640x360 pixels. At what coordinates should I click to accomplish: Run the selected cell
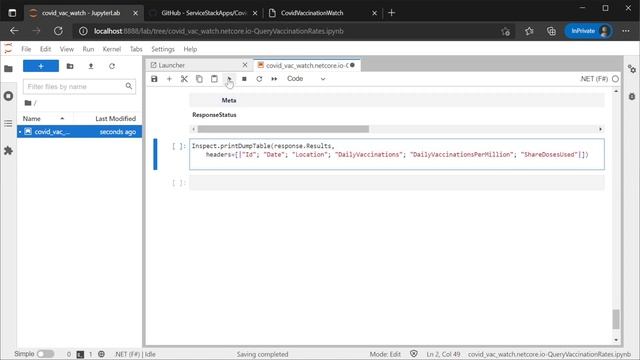coord(229,79)
